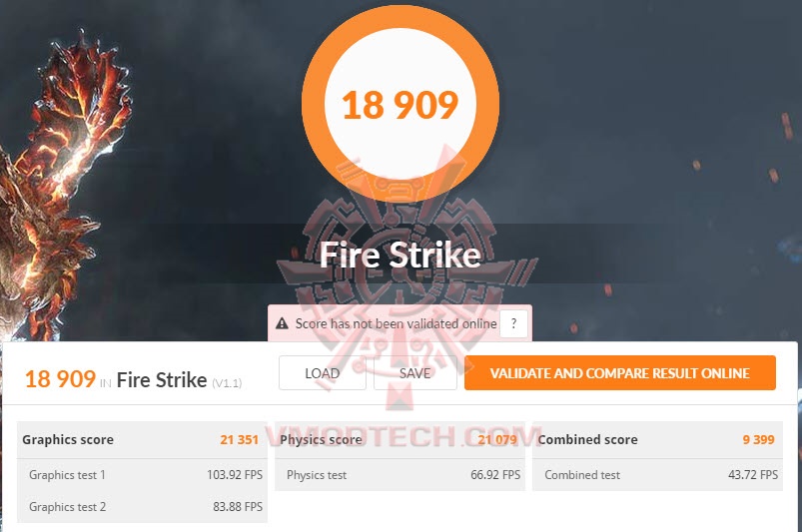Click the 21 351 graphics score value

click(240, 439)
